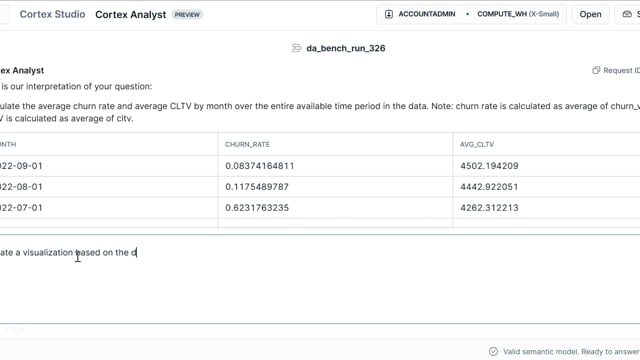Open the Cortex Studio breadcrumb link
The height and width of the screenshot is (360, 640).
[x=52, y=14]
